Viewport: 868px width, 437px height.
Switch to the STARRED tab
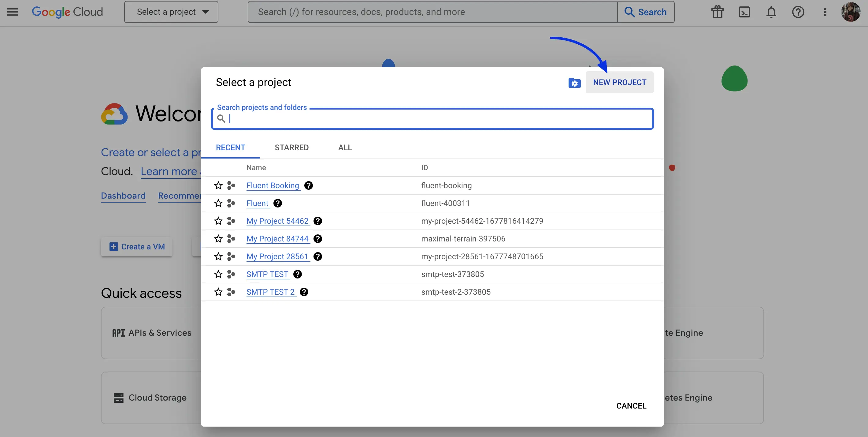click(291, 148)
